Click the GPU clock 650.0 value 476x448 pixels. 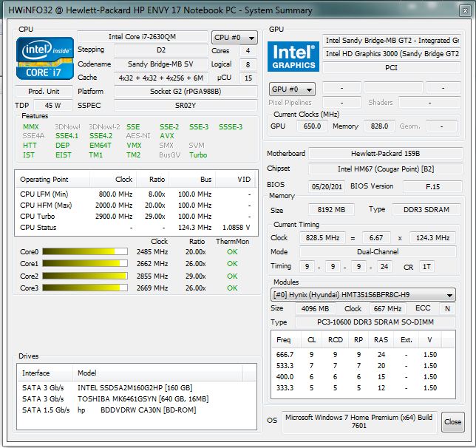pyautogui.click(x=312, y=126)
